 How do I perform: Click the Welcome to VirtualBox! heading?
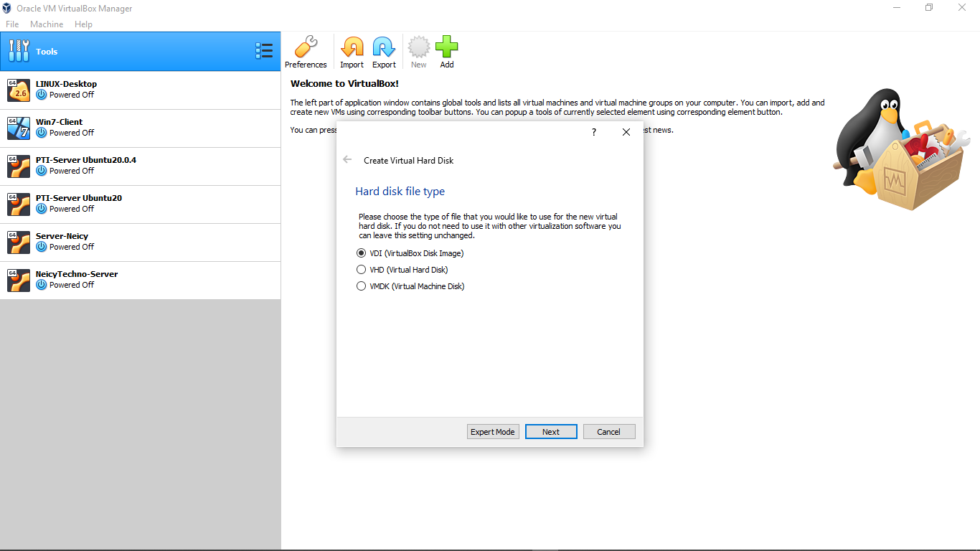[344, 83]
